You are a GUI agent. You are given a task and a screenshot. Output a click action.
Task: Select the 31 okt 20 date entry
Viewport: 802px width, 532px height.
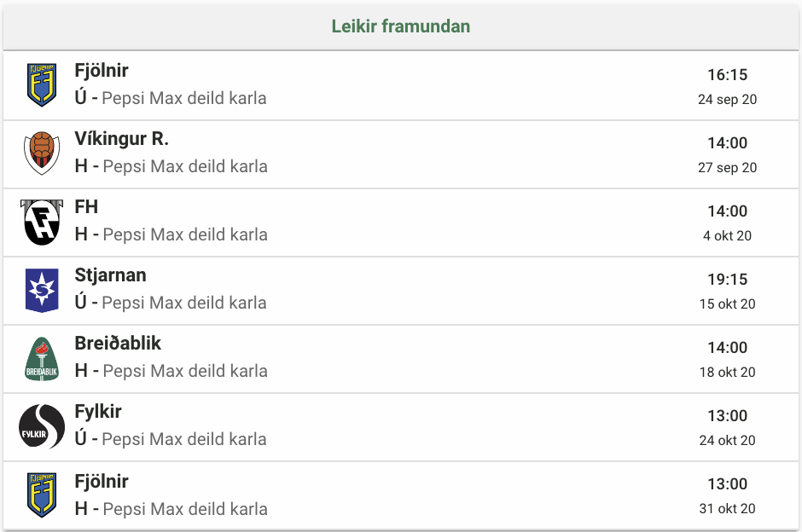(x=727, y=508)
